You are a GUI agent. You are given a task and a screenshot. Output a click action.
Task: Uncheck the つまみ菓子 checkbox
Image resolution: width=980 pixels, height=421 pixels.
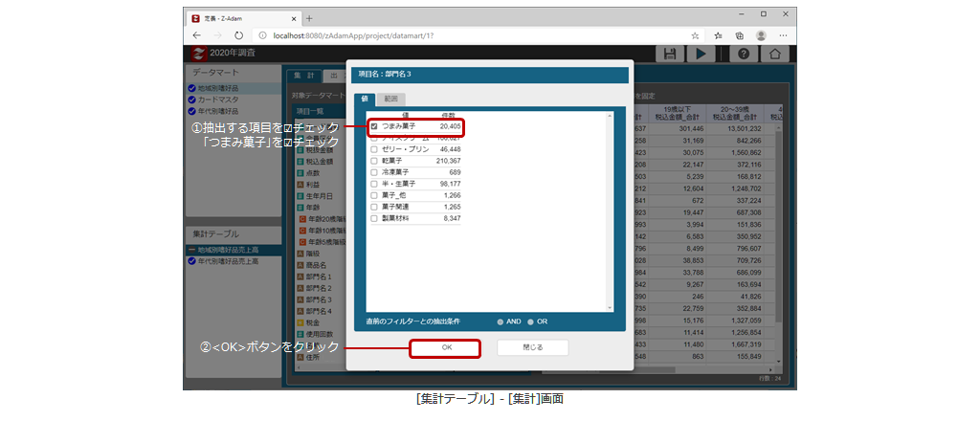(x=374, y=126)
